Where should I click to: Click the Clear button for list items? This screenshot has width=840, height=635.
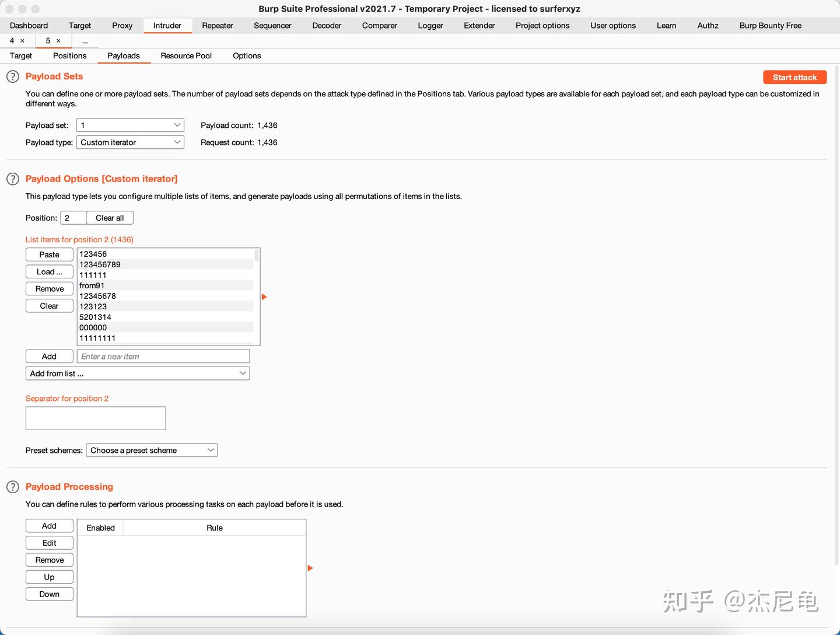(50, 306)
